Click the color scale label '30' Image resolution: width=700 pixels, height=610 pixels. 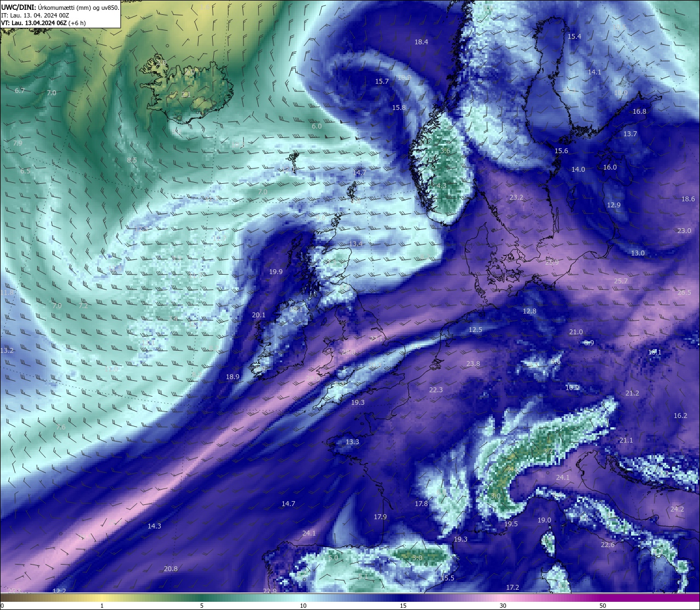(x=503, y=606)
